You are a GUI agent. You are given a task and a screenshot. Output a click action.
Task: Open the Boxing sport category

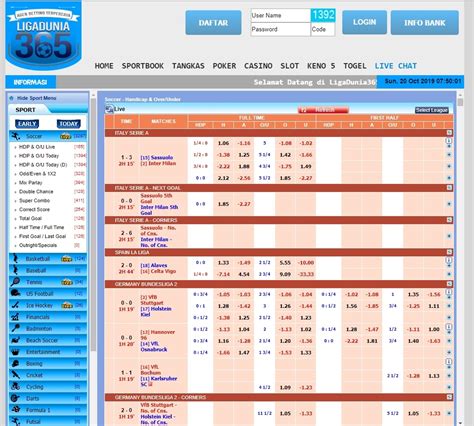pyautogui.click(x=48, y=364)
